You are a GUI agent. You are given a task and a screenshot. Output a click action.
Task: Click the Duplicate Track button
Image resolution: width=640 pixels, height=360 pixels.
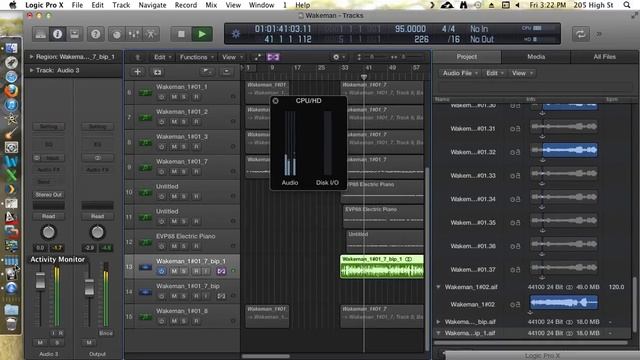point(157,72)
